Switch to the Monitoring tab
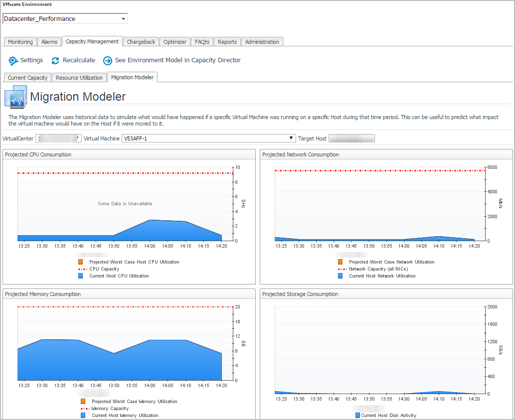Image resolution: width=515 pixels, height=420 pixels. pos(20,42)
